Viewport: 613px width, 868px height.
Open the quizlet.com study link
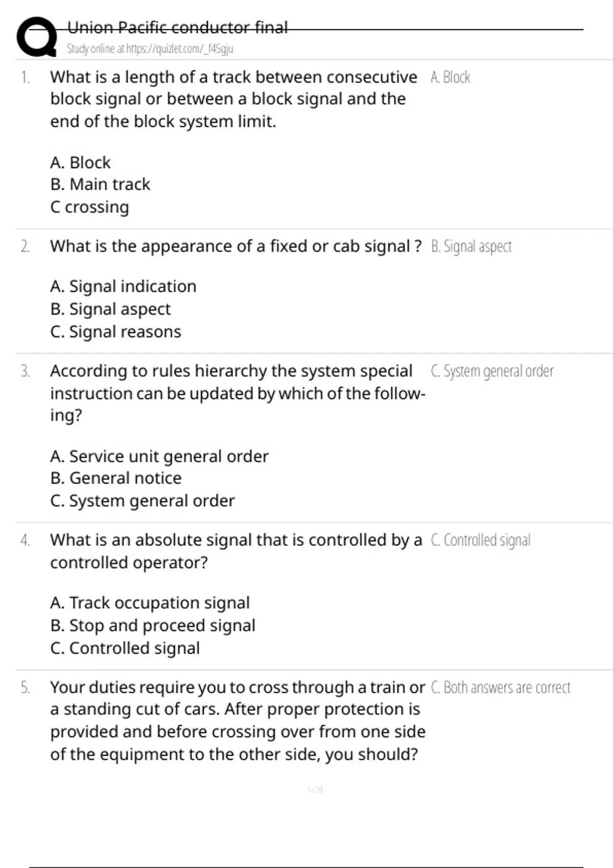(x=150, y=49)
